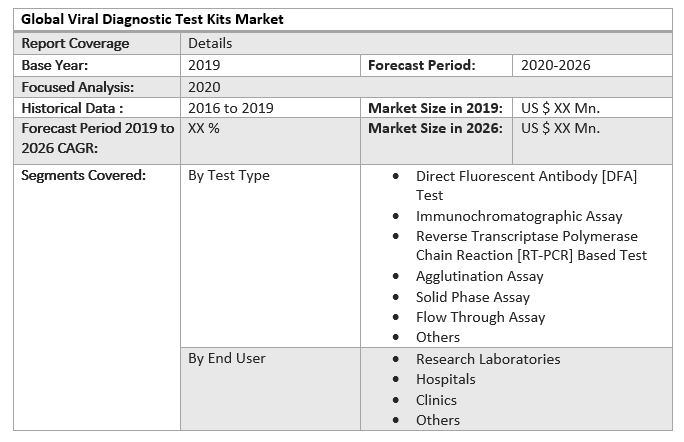
Task: Click the Details header cell
Action: pyautogui.click(x=210, y=43)
